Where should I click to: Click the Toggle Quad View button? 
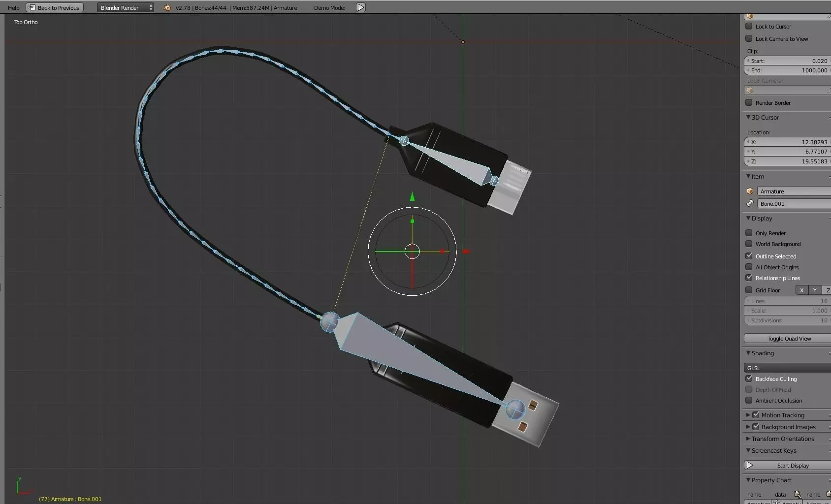click(x=787, y=338)
